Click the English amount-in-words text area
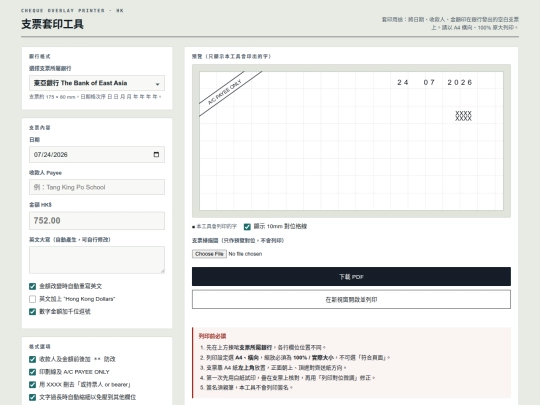540x405 pixels. point(97,260)
